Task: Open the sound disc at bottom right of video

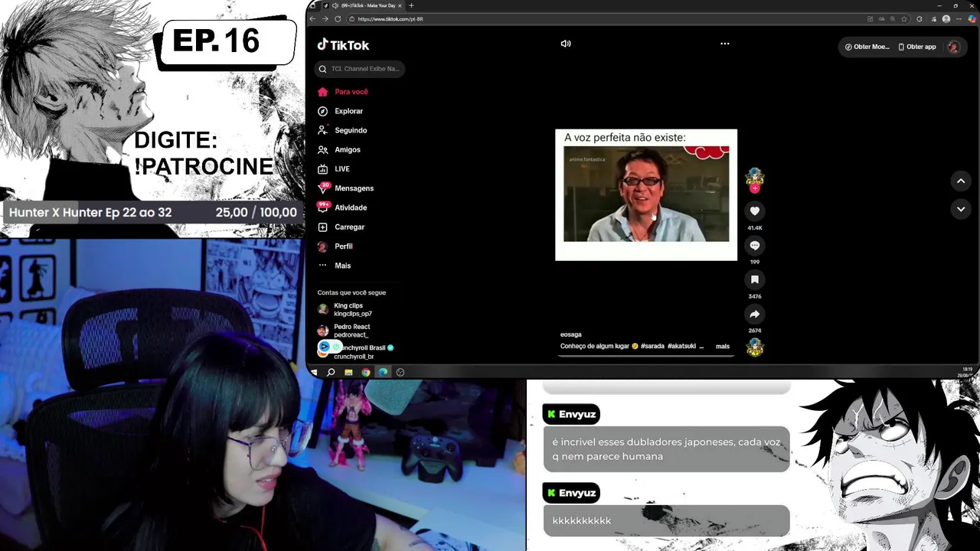Action: [x=755, y=347]
